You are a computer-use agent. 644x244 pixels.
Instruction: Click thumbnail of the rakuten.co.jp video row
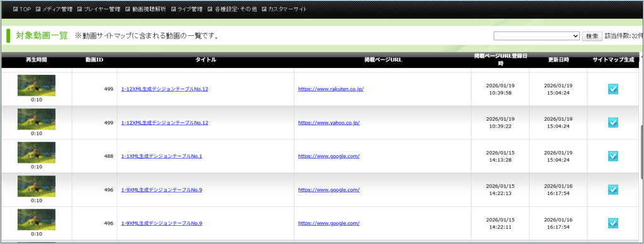37,86
